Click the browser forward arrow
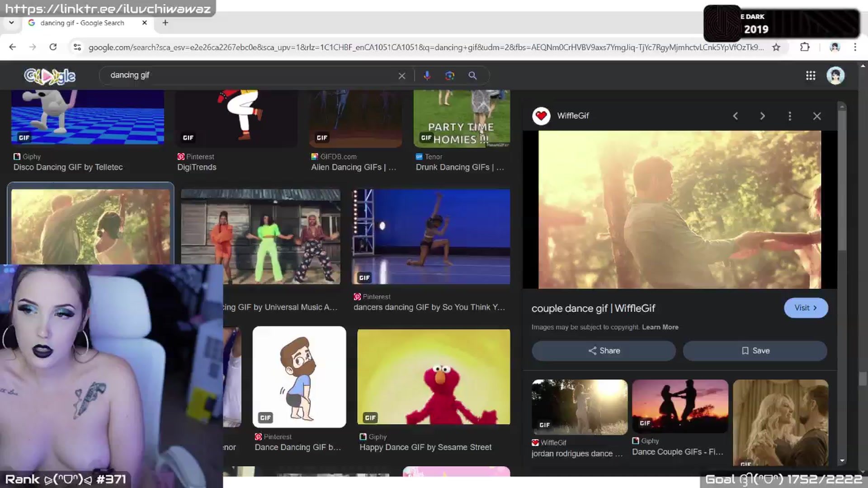The width and height of the screenshot is (868, 488). 33,47
